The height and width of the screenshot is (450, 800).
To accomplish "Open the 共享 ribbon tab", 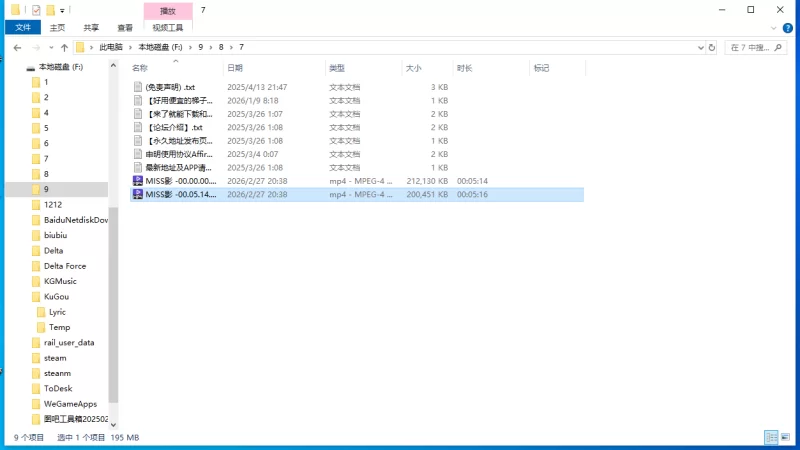I will pos(91,28).
